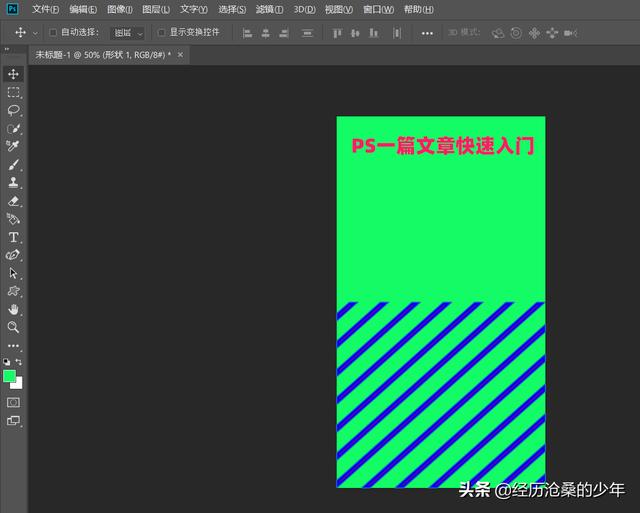Click the distribute horizontally icon
The width and height of the screenshot is (640, 513).
(x=397, y=33)
